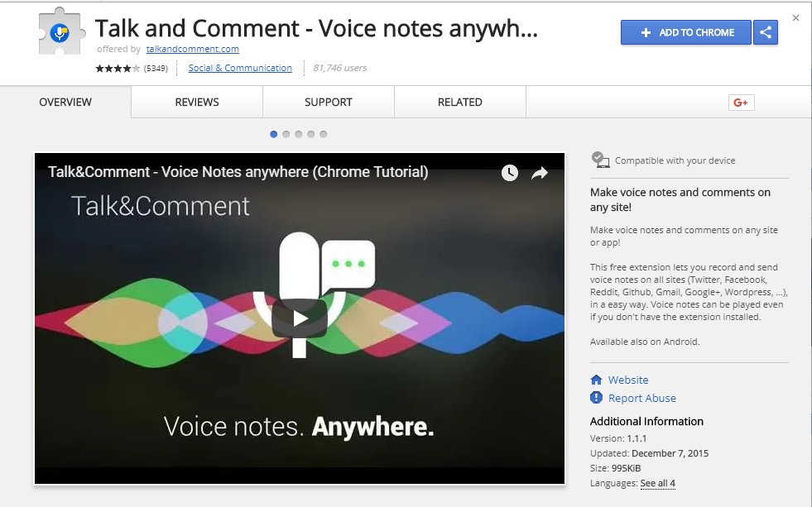Click the exclamation icon beside Report Abuse
The width and height of the screenshot is (812, 507).
[x=596, y=397]
